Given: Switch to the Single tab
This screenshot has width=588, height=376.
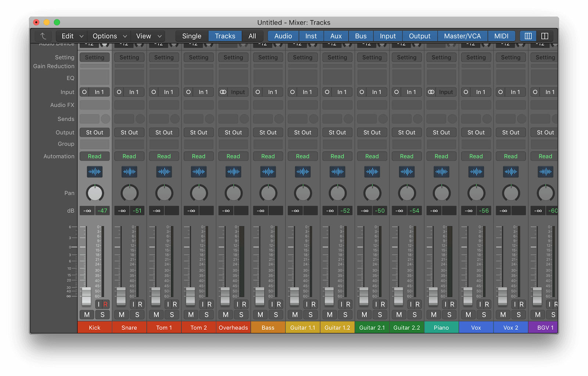Looking at the screenshot, I should coord(191,36).
